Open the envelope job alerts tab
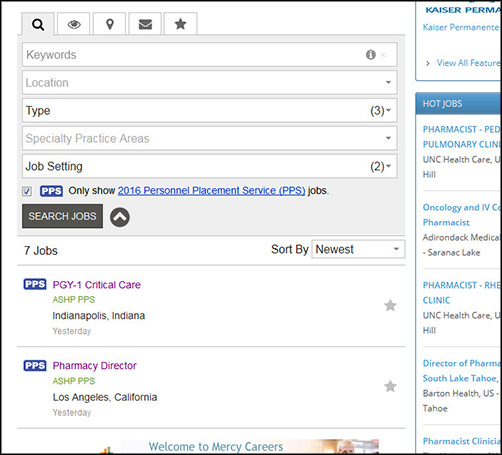Image resolution: width=502 pixels, height=455 pixels. (x=145, y=24)
